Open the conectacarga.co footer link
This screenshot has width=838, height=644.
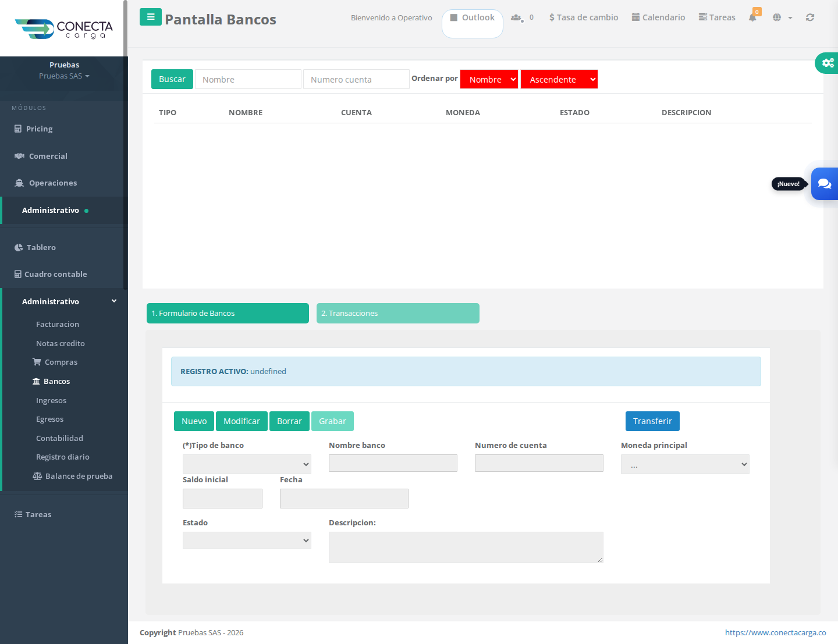pos(775,632)
